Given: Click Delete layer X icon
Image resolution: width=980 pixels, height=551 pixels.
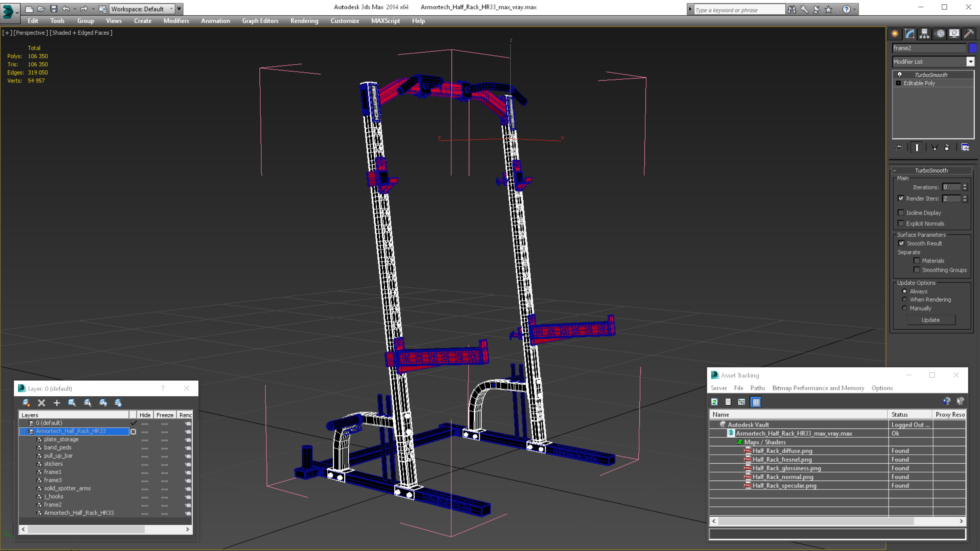Looking at the screenshot, I should click(x=42, y=403).
